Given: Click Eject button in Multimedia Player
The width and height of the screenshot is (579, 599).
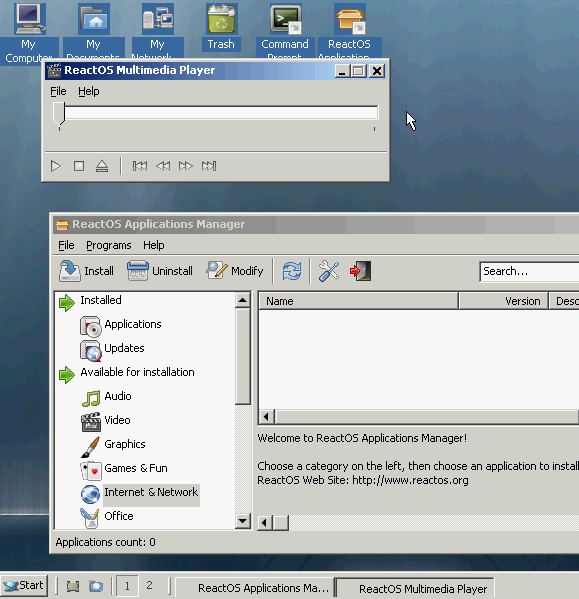Looking at the screenshot, I should coord(102,166).
